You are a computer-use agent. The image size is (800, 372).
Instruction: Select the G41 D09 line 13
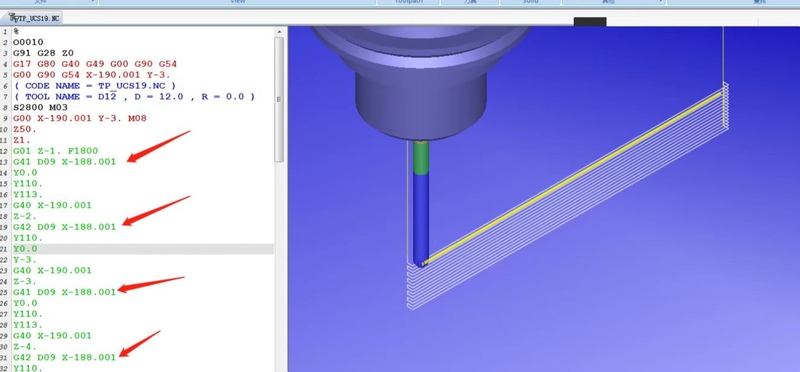pos(64,162)
